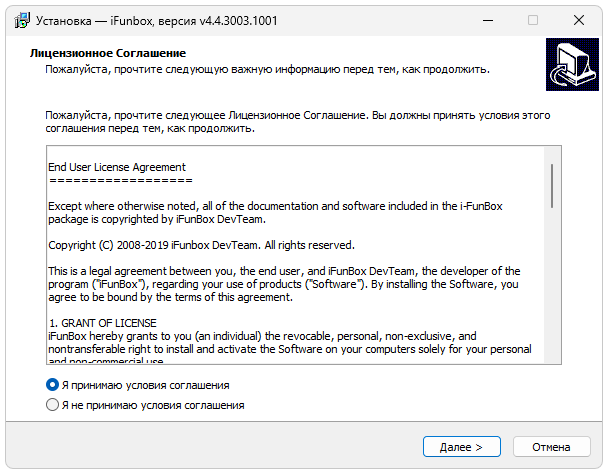Select "Я принимаю условия соглашения" option
Screen dimensions: 605x473
pos(53,385)
